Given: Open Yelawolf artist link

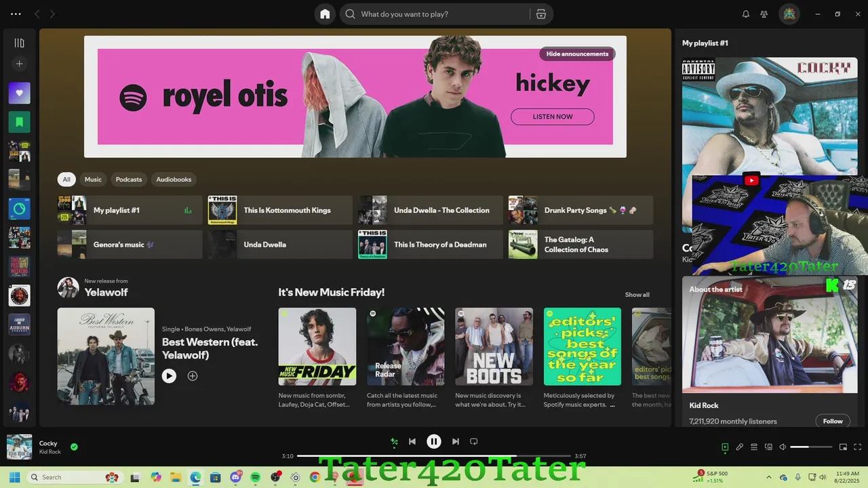Looking at the screenshot, I should (106, 292).
